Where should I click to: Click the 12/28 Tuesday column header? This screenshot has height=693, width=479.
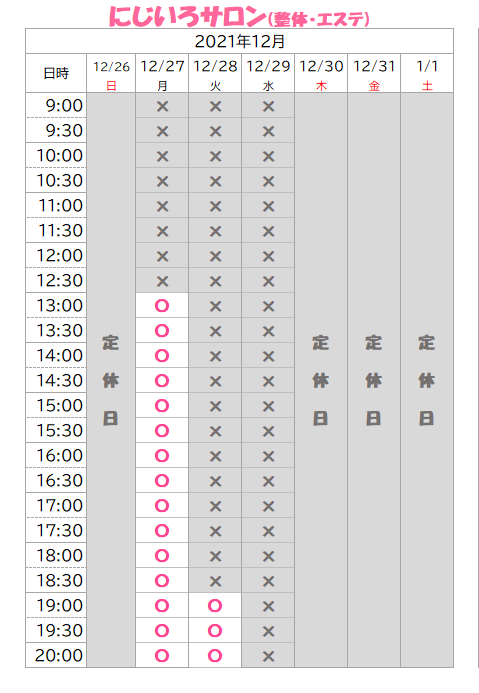[215, 73]
